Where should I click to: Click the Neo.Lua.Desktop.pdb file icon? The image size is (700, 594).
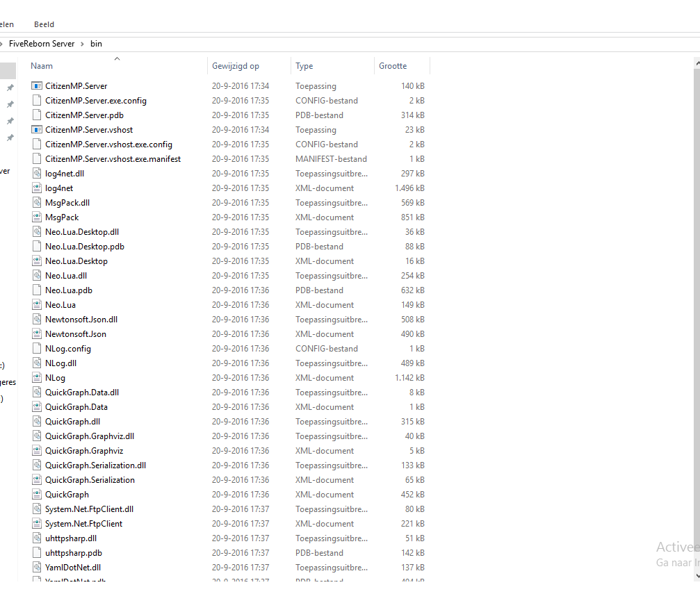coord(37,247)
